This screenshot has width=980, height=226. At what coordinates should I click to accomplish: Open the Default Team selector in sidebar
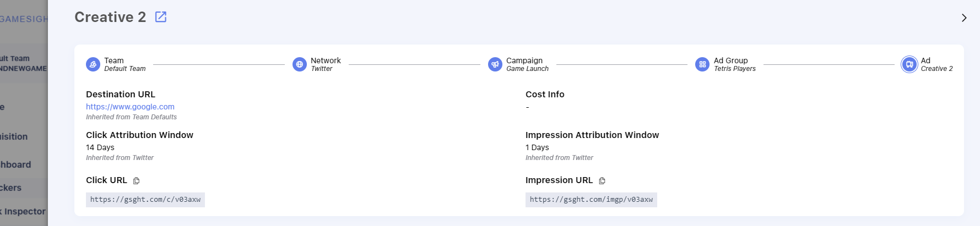pyautogui.click(x=22, y=63)
